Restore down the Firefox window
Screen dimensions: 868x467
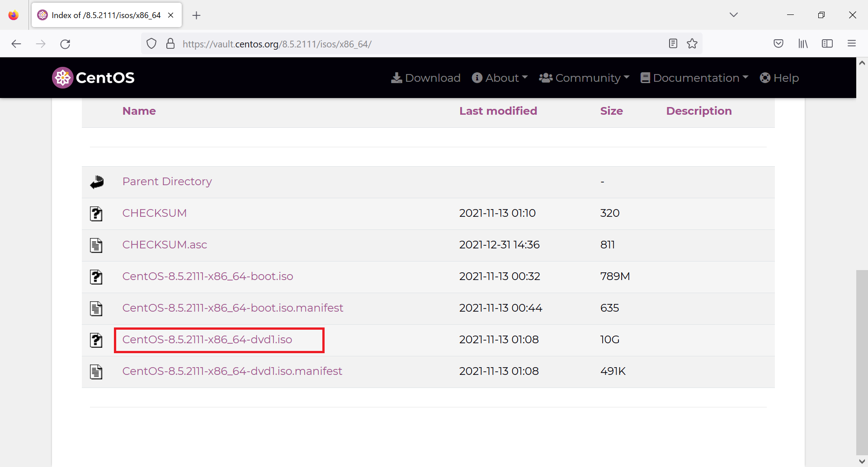(x=821, y=15)
